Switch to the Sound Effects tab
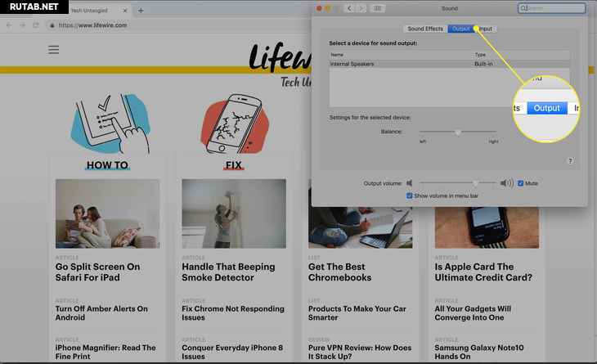The height and width of the screenshot is (364, 597). 425,29
